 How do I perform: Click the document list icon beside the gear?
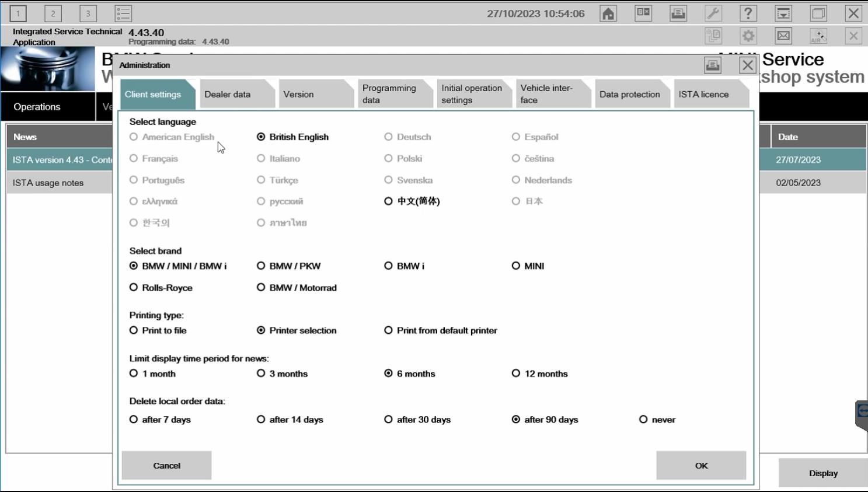(x=713, y=36)
